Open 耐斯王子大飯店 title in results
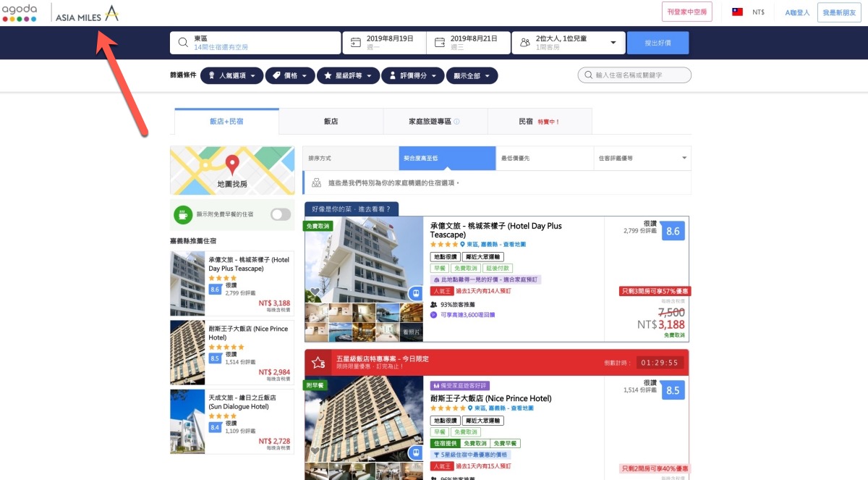 tap(490, 398)
